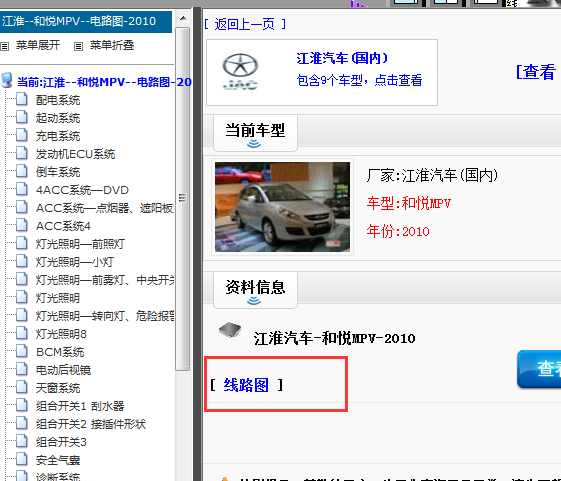The width and height of the screenshot is (561, 481).
Task: Select the 当前车型 tab
Action: (x=255, y=133)
